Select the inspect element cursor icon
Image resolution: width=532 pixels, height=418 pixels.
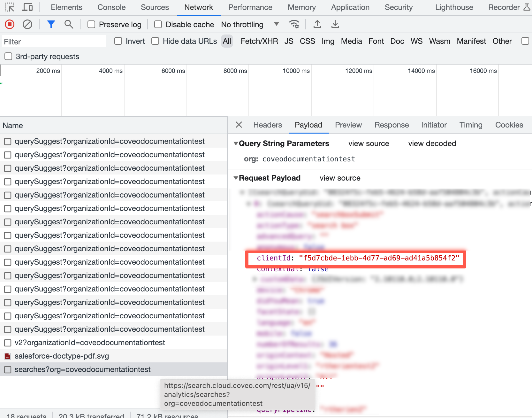9,7
